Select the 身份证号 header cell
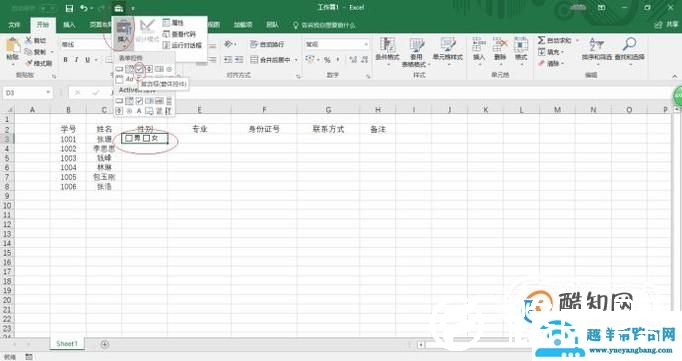 [x=264, y=129]
